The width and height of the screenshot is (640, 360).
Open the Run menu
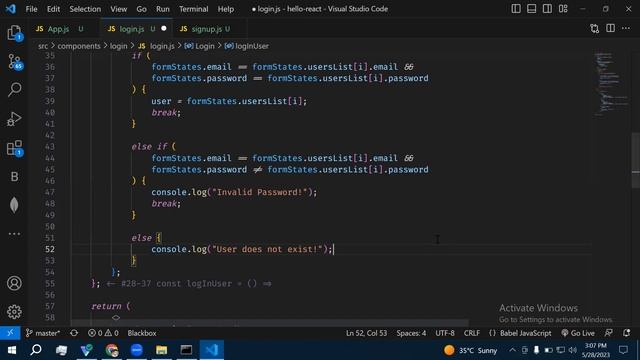tap(162, 9)
